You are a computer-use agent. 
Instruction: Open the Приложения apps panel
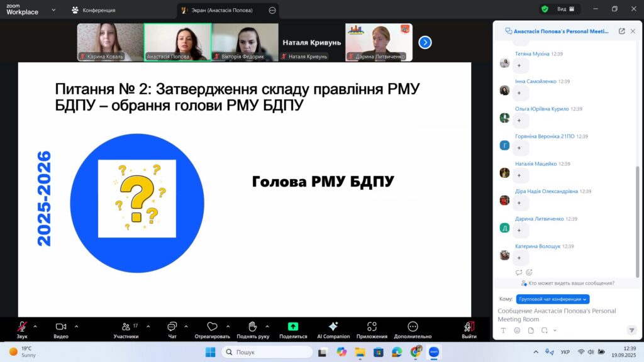pyautogui.click(x=372, y=327)
